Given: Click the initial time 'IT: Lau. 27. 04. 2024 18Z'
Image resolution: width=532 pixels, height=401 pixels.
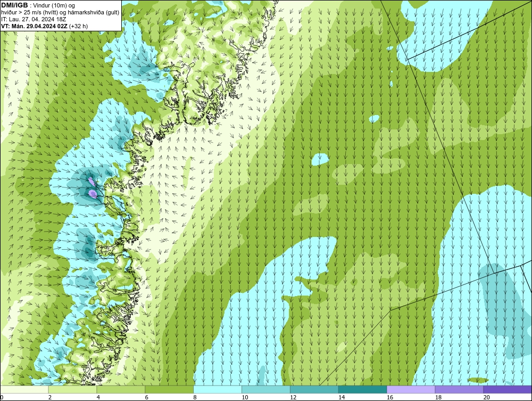Looking at the screenshot, I should 33,19.
